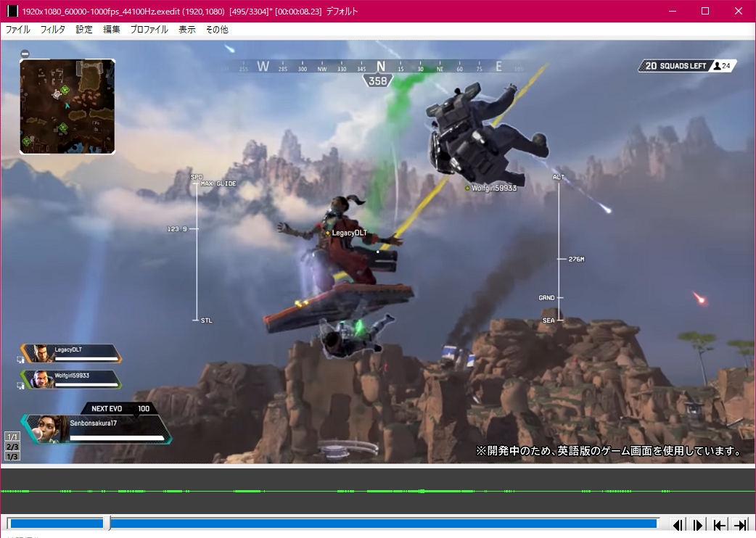Jump to the first frame
Image resolution: width=756 pixels, height=538 pixels.
[x=719, y=524]
